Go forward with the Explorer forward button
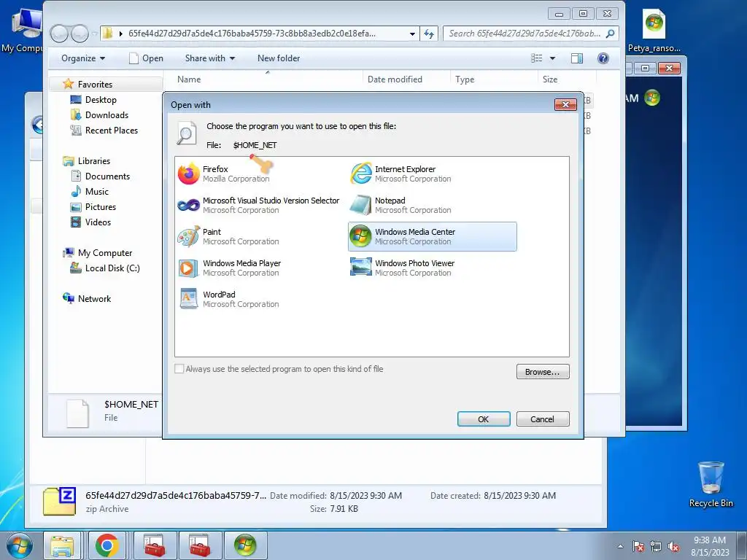 80,34
